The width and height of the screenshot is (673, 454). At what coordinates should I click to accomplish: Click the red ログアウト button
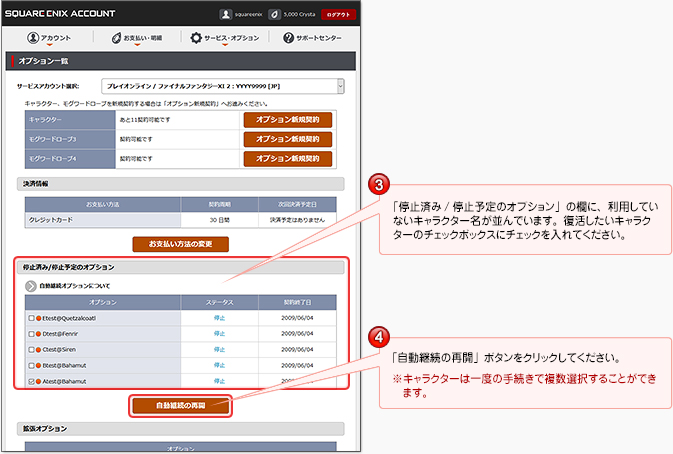339,15
